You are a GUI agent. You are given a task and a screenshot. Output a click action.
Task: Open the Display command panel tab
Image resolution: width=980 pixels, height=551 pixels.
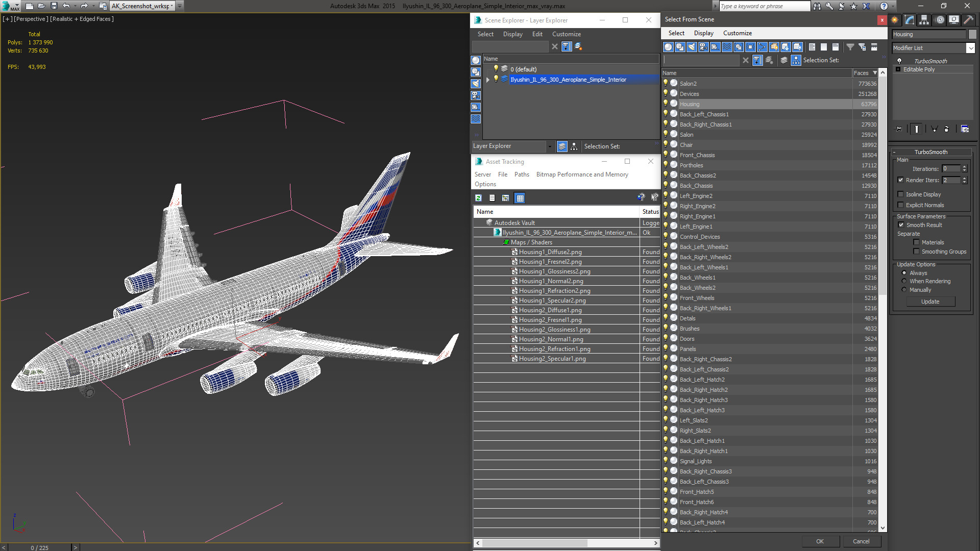(x=953, y=20)
